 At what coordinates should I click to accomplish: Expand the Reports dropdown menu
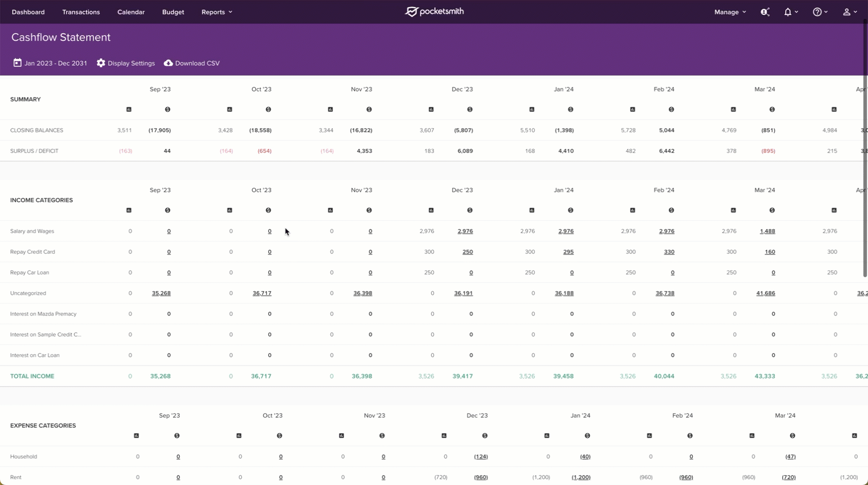tap(216, 12)
